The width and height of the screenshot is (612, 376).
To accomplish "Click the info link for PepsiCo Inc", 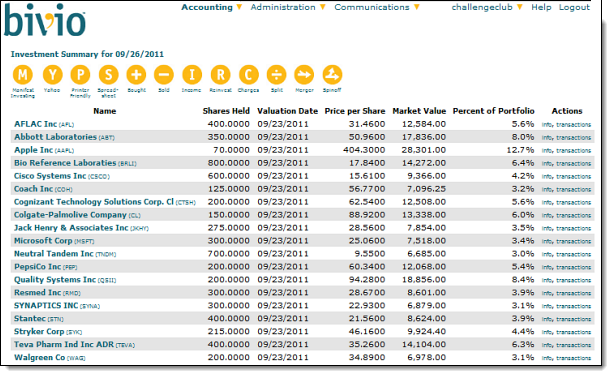I will (x=547, y=267).
